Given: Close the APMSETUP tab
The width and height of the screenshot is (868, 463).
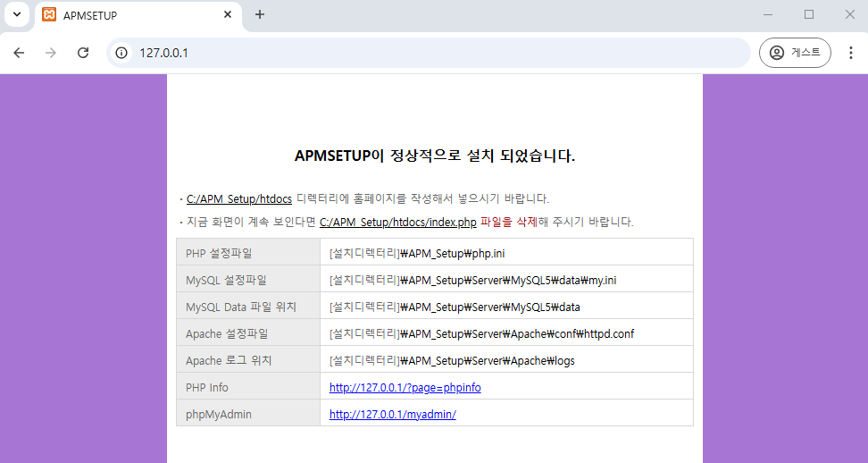Looking at the screenshot, I should coord(228,15).
